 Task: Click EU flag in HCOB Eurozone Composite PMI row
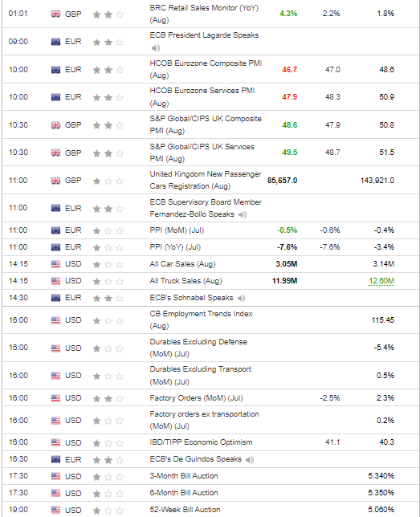click(x=55, y=70)
